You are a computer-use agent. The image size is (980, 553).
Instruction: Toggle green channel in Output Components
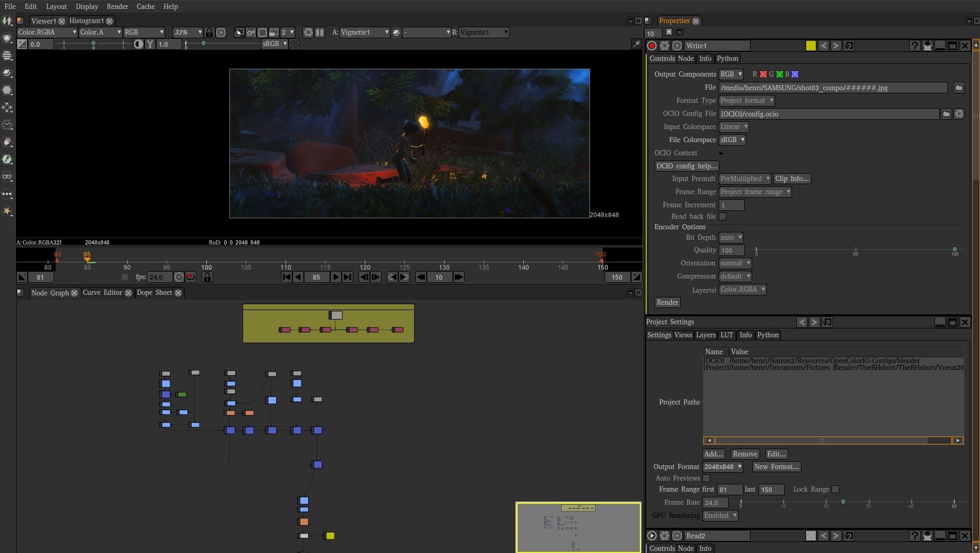pos(779,75)
